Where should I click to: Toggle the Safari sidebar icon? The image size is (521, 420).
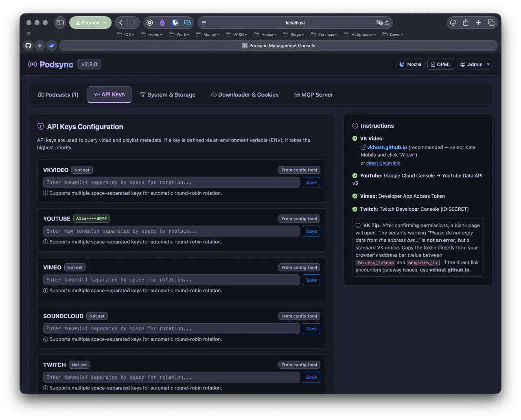click(60, 23)
